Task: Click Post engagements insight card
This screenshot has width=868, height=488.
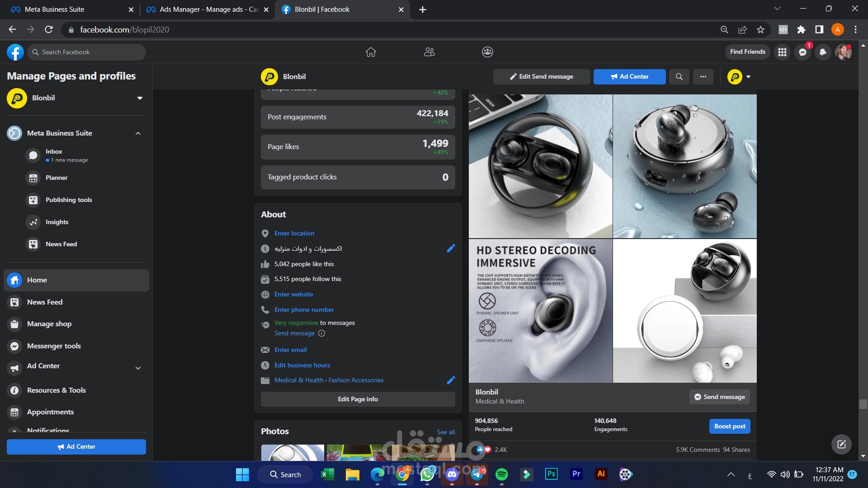Action: (358, 117)
